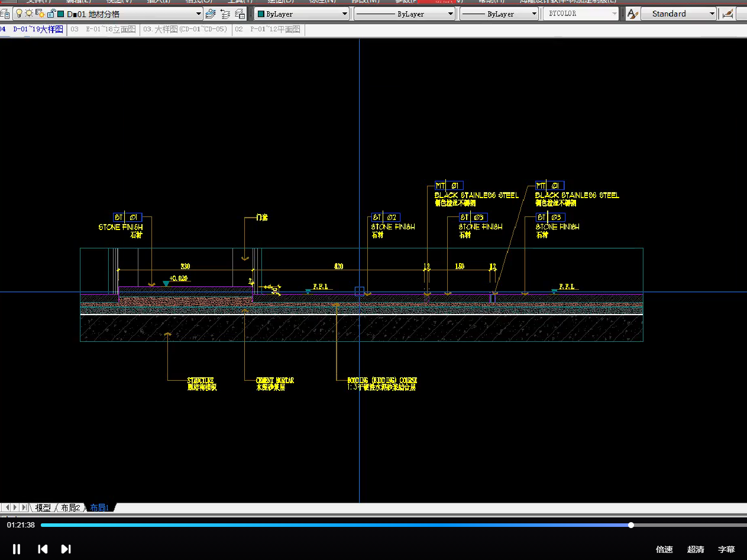Open the Layer Properties Manager icon
This screenshot has width=747, height=560.
click(x=5, y=14)
